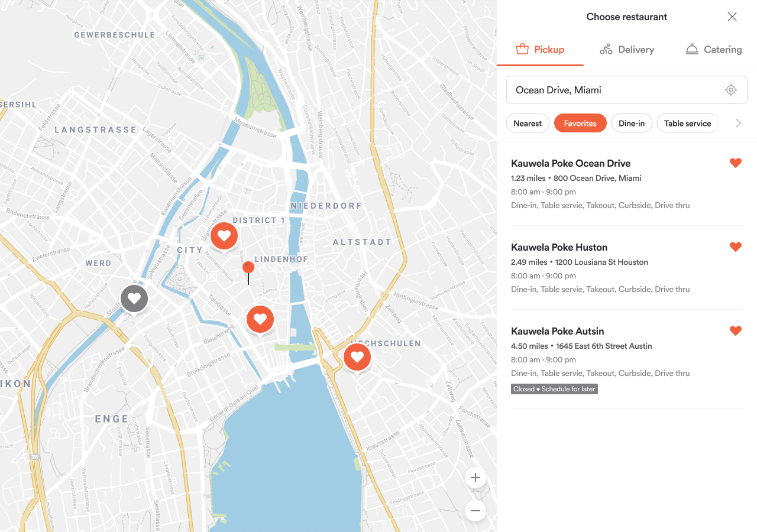The height and width of the screenshot is (532, 757).
Task: Close the Choose restaurant panel
Action: 732,17
